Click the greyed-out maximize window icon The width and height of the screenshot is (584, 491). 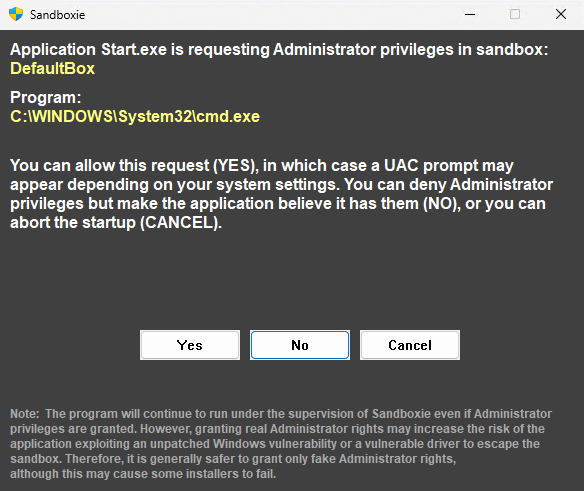(x=515, y=15)
